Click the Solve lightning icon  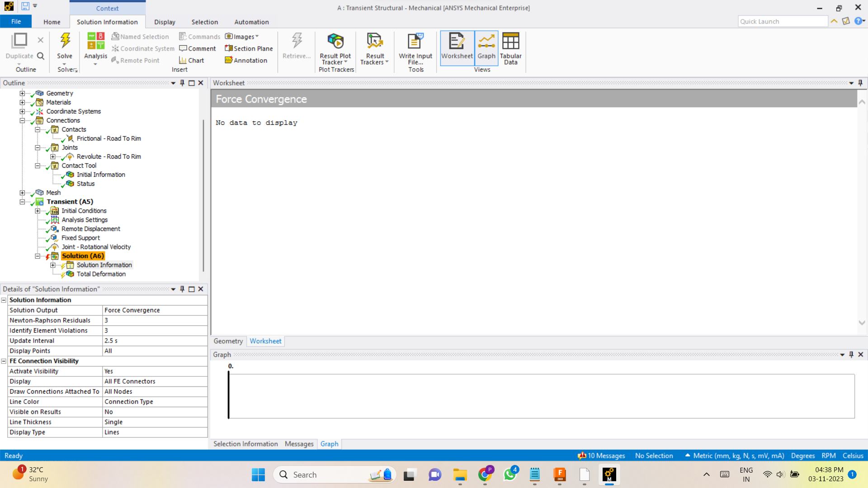pos(65,41)
